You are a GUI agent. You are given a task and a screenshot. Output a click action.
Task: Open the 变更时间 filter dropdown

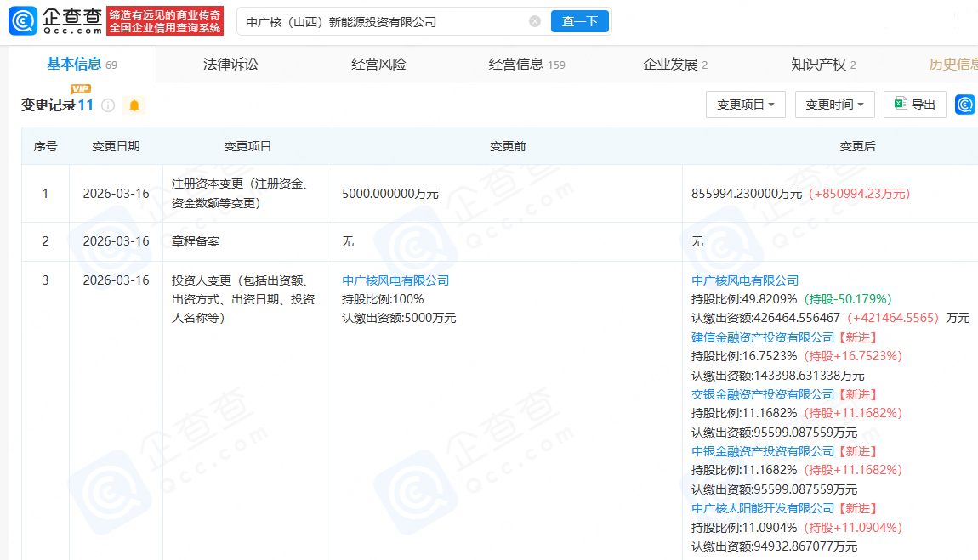point(834,104)
